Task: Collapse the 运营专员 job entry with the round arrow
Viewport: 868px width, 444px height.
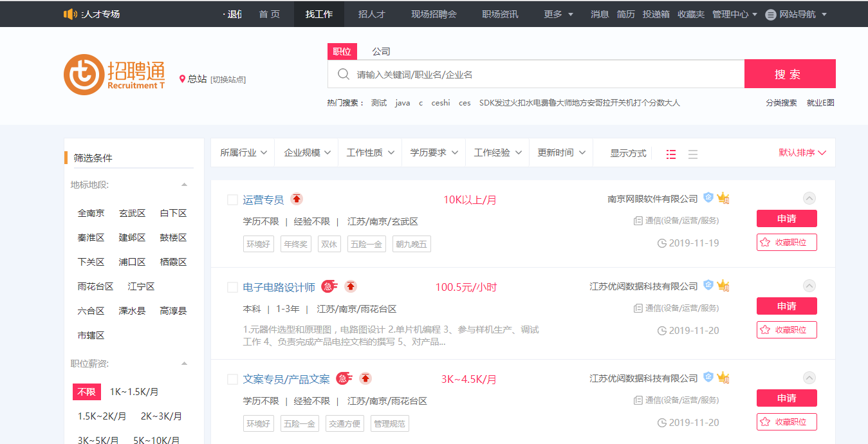Action: click(x=809, y=198)
